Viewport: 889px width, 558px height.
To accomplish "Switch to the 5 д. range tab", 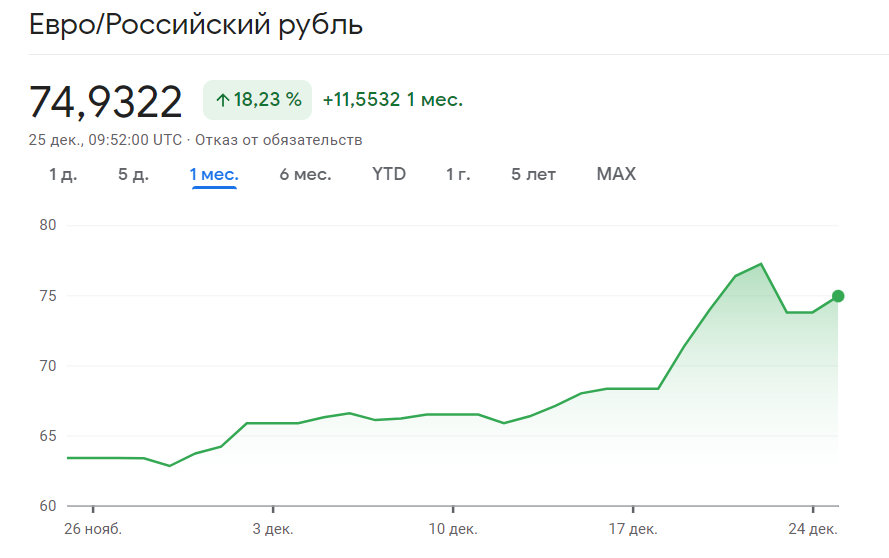I will click(133, 174).
